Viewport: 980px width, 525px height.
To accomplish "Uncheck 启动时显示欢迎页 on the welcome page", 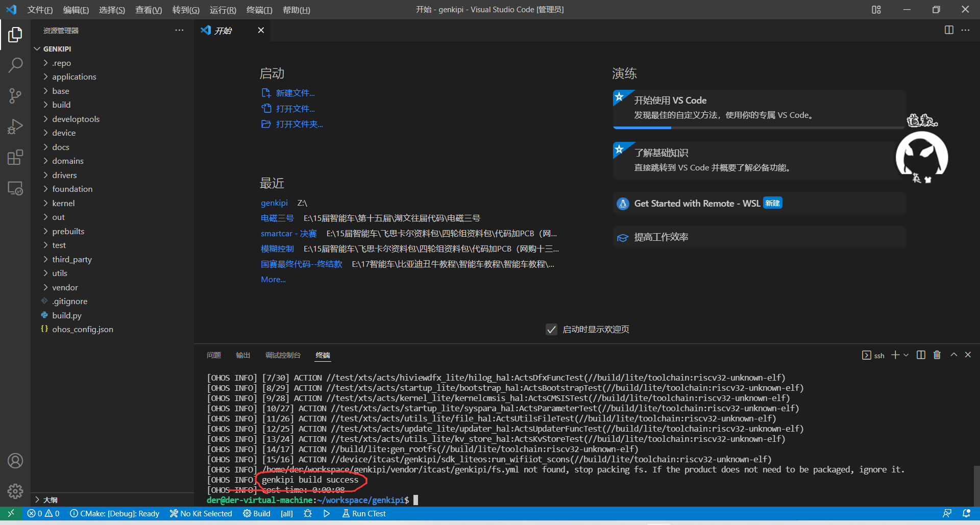I will coord(551,330).
